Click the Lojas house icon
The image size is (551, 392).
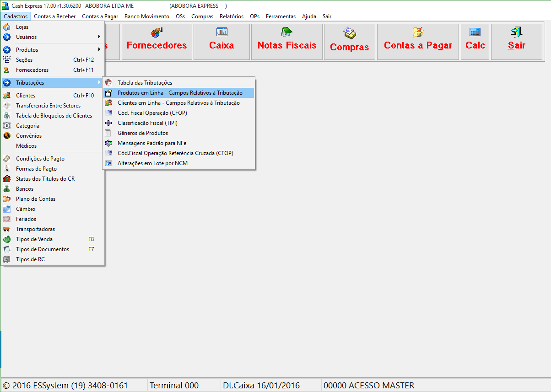(x=7, y=27)
